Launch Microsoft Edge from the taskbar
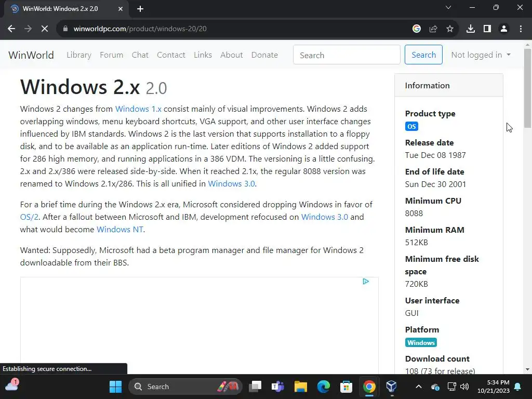This screenshot has height=399, width=532. coord(323,387)
